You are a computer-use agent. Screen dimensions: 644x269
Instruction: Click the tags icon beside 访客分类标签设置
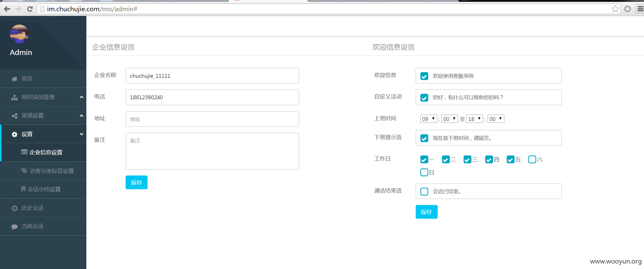click(x=24, y=171)
